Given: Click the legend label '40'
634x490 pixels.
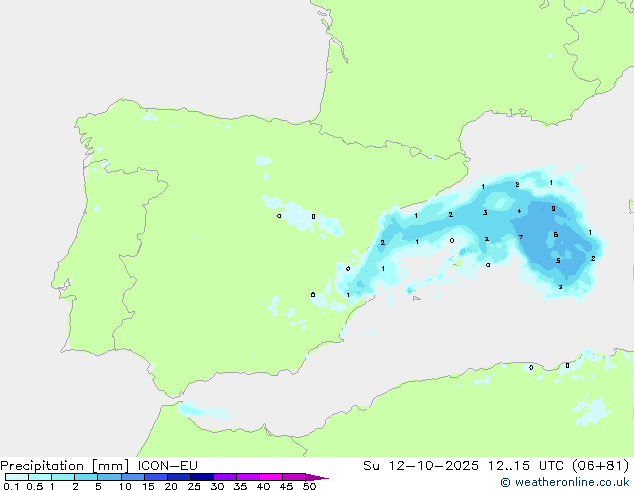Looking at the screenshot, I should [263, 486].
